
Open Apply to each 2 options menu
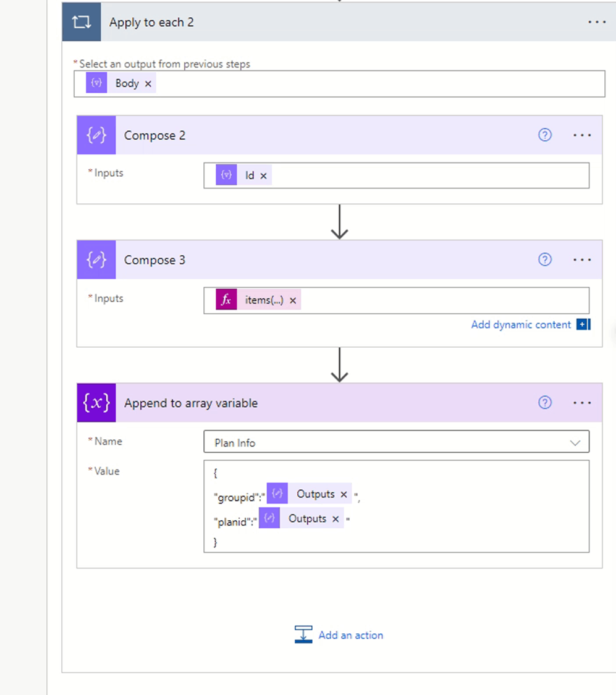click(597, 22)
